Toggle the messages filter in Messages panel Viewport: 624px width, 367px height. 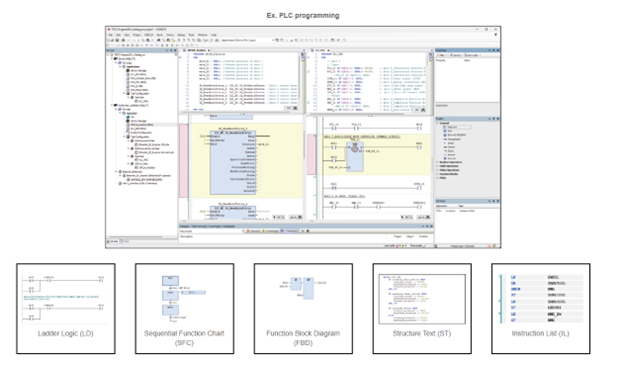pos(290,231)
